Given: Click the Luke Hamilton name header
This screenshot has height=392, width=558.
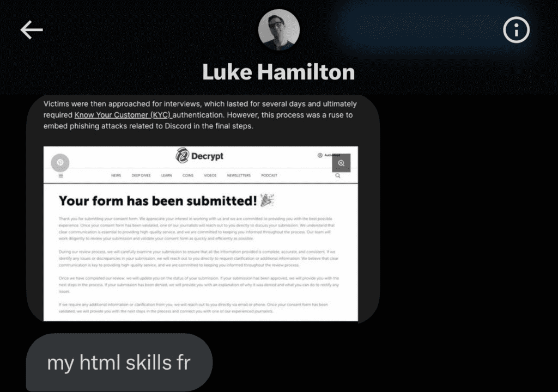Looking at the screenshot, I should 278,72.
